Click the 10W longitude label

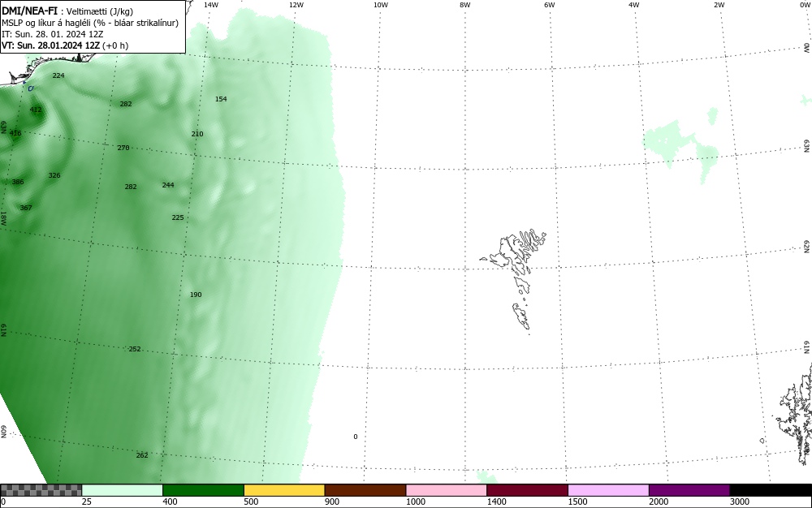[381, 5]
